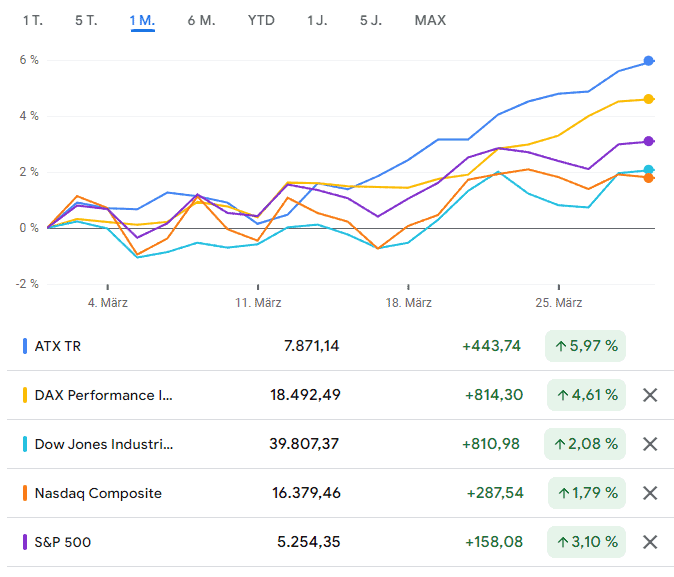Click the cyan Dow Jones color marker
The width and height of the screenshot is (674, 577).
[25, 444]
